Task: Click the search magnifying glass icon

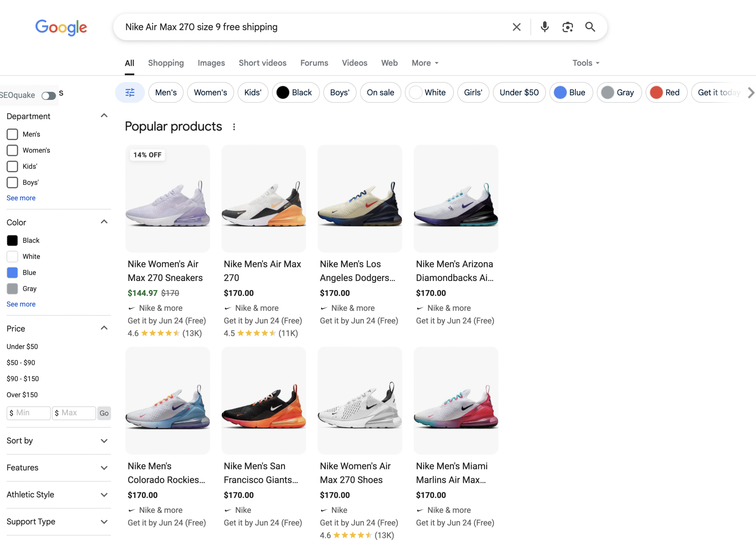Action: [x=590, y=27]
